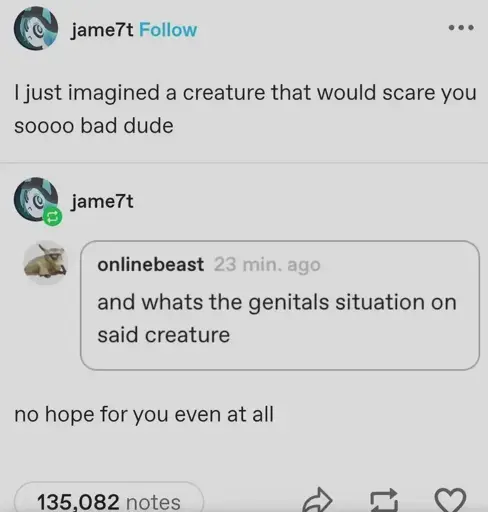Open the jame7t username in the header
The image size is (488, 512).
tap(102, 31)
